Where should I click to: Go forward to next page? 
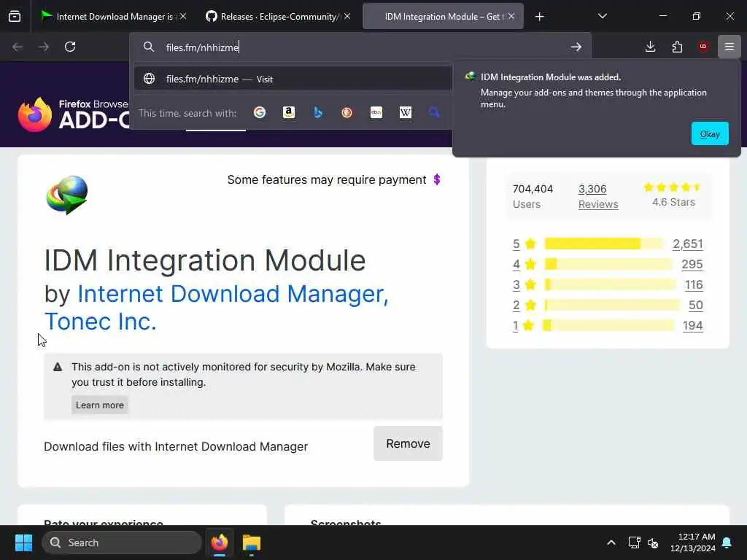click(44, 47)
